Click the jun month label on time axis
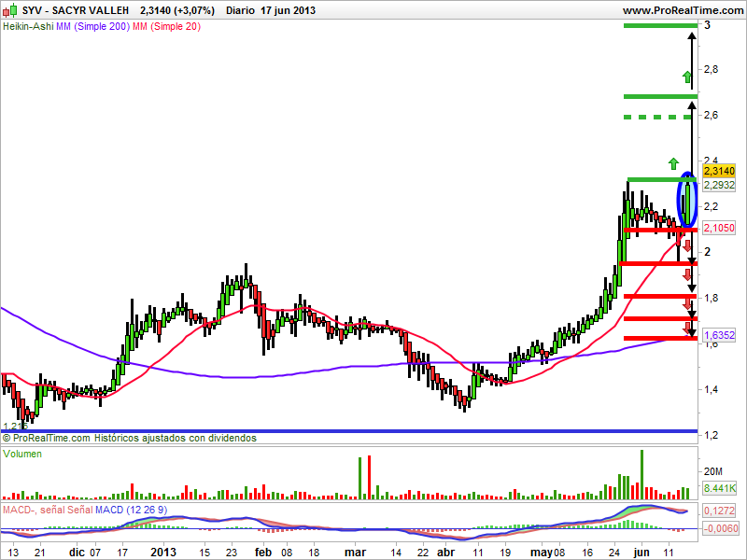This screenshot has width=747, height=560. 641,553
